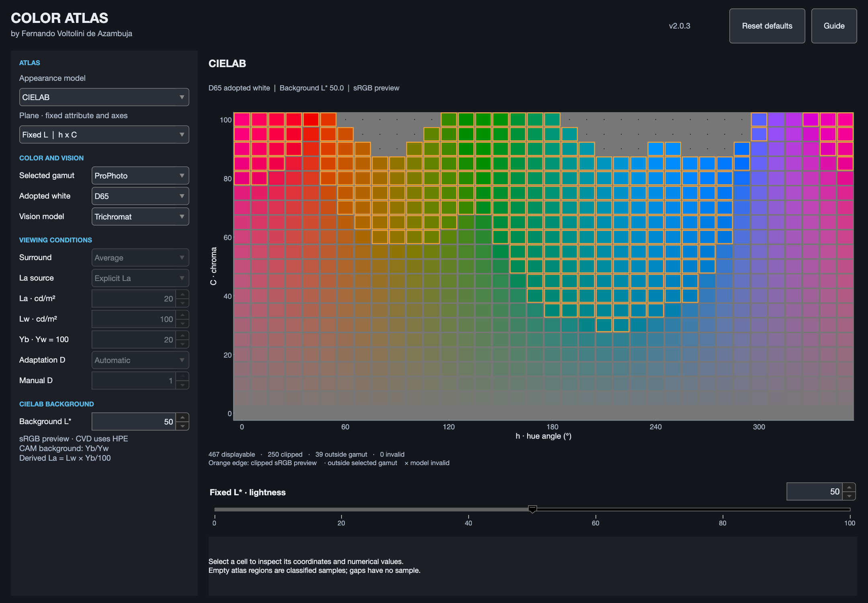Screen dimensions: 868x603
Task: Increment the Background L* stepper up arrow
Action: tap(182, 417)
